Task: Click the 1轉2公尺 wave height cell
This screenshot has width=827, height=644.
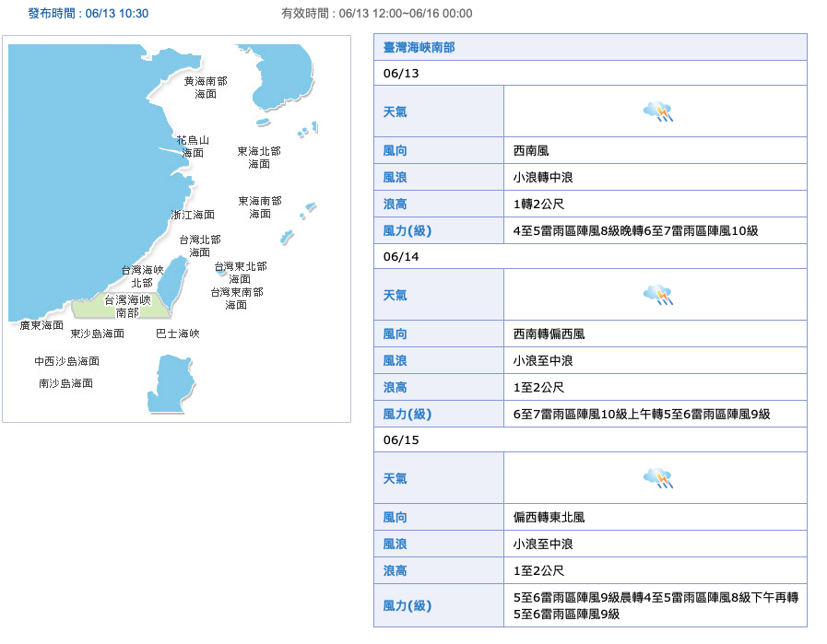Action: 656,204
